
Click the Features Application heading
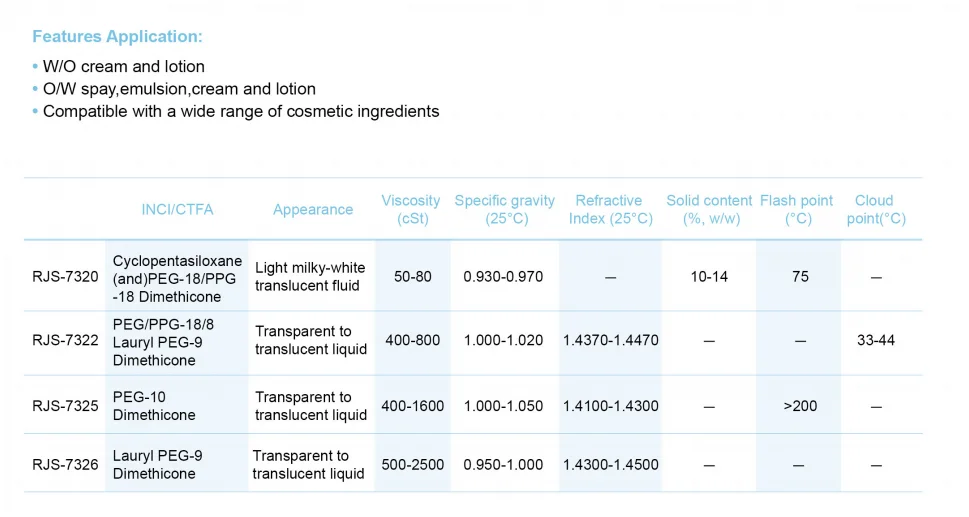(x=117, y=36)
